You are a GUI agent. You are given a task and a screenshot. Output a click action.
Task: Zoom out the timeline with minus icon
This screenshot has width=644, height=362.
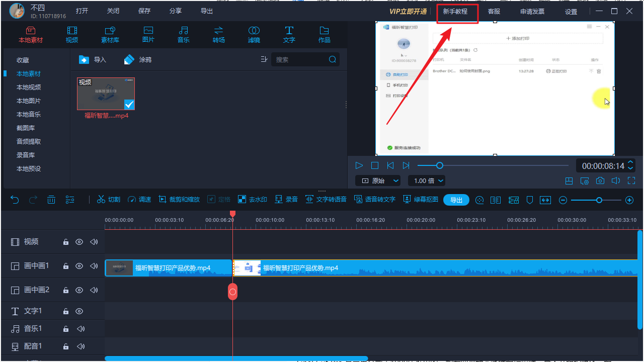[563, 200]
